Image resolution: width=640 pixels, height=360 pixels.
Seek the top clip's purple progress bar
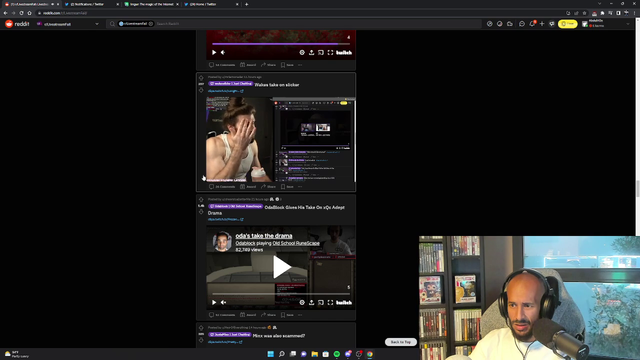(x=281, y=44)
